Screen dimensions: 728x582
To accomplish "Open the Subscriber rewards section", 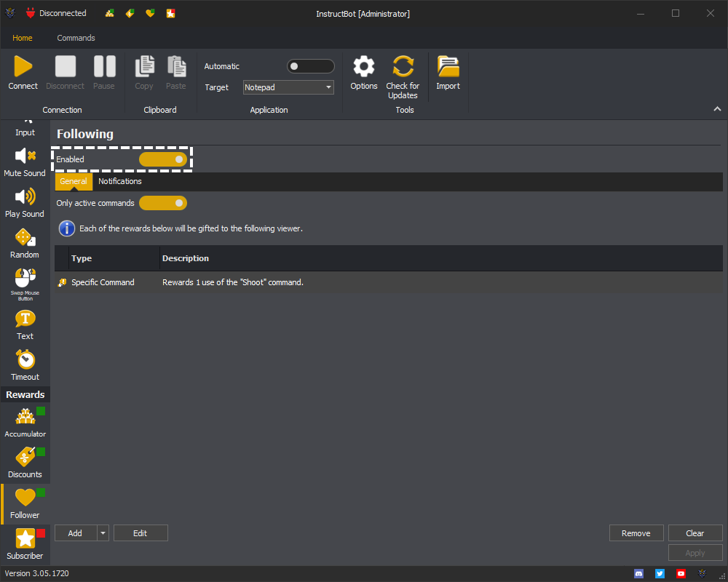I will pos(25,544).
